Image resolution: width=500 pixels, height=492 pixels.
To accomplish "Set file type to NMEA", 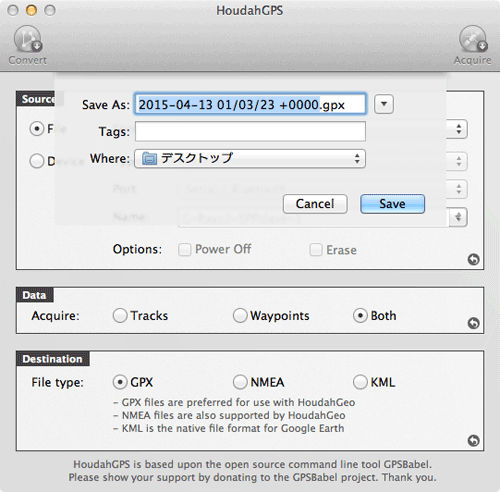I will [x=240, y=382].
